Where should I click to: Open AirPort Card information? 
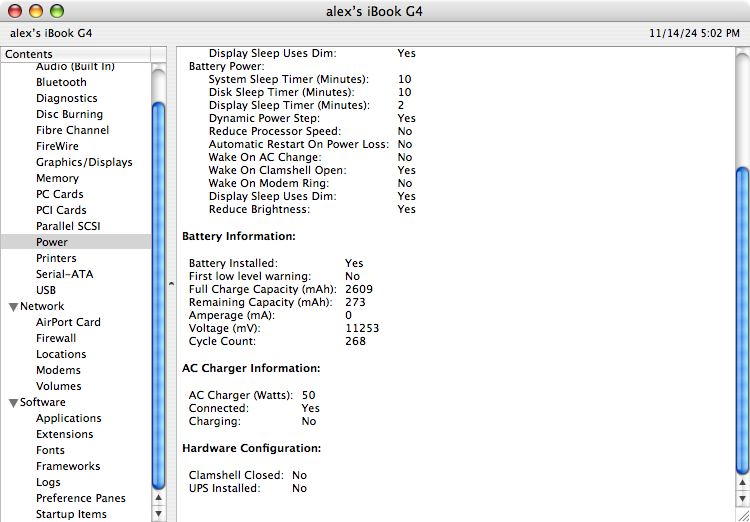[x=68, y=322]
